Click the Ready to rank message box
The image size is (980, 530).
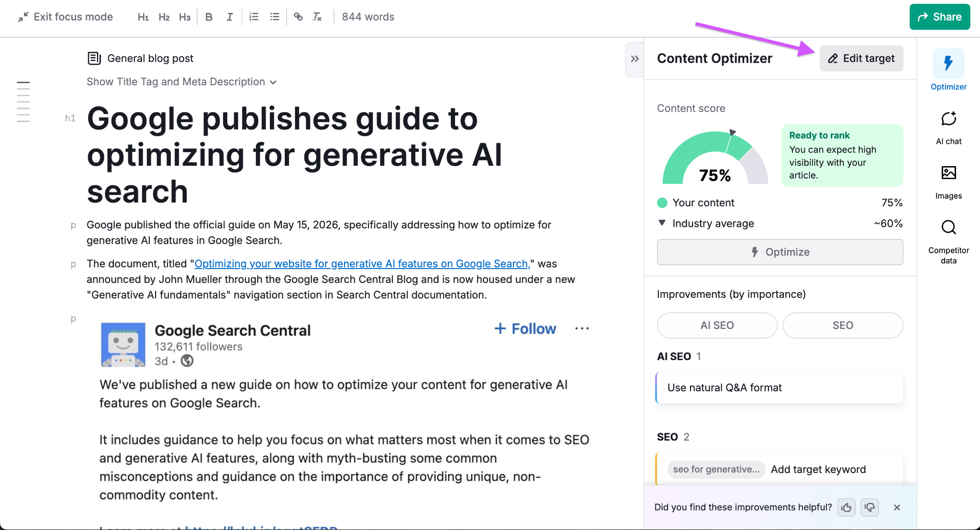[842, 156]
